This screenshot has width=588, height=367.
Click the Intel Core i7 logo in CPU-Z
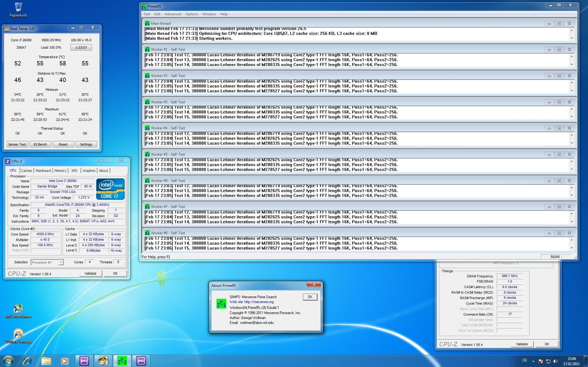pos(110,189)
